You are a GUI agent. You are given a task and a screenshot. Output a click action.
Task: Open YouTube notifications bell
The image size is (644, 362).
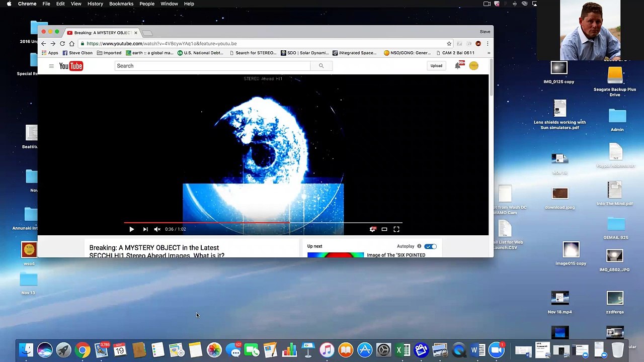(458, 65)
